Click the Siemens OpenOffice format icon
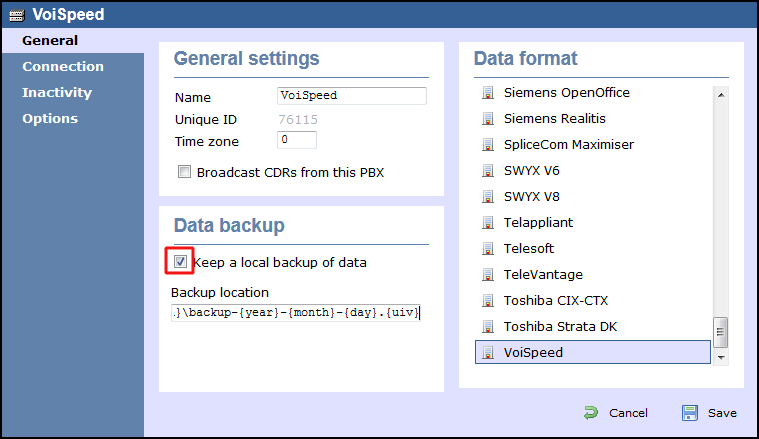Viewport: 759px width, 439px height. tap(488, 92)
